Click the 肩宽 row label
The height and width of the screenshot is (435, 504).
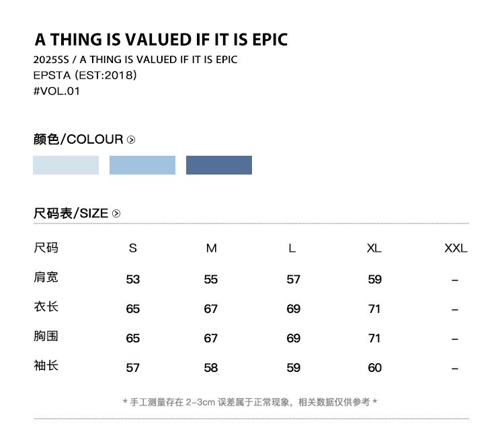pyautogui.click(x=46, y=277)
